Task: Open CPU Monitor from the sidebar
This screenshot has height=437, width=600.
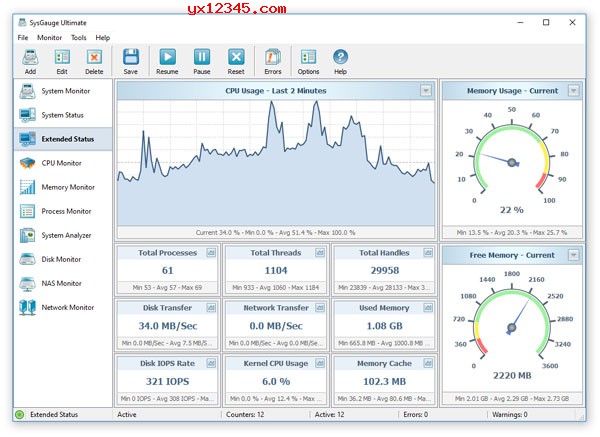Action: [63, 163]
